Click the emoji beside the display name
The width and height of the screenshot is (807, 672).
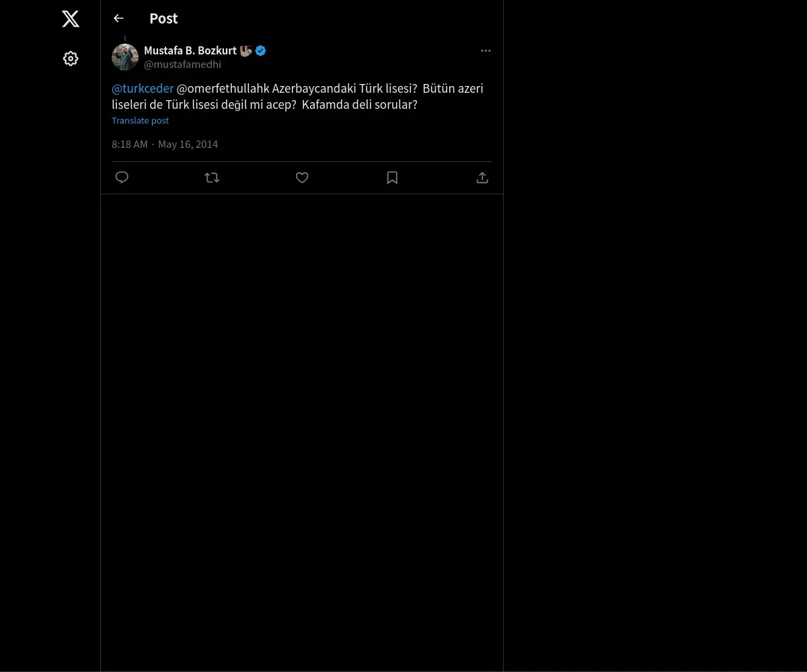coord(245,50)
